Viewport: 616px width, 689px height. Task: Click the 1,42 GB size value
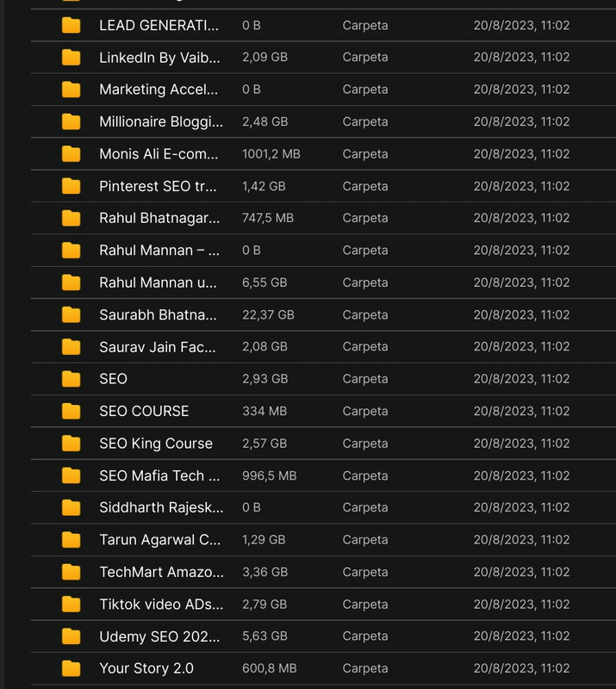tap(264, 186)
